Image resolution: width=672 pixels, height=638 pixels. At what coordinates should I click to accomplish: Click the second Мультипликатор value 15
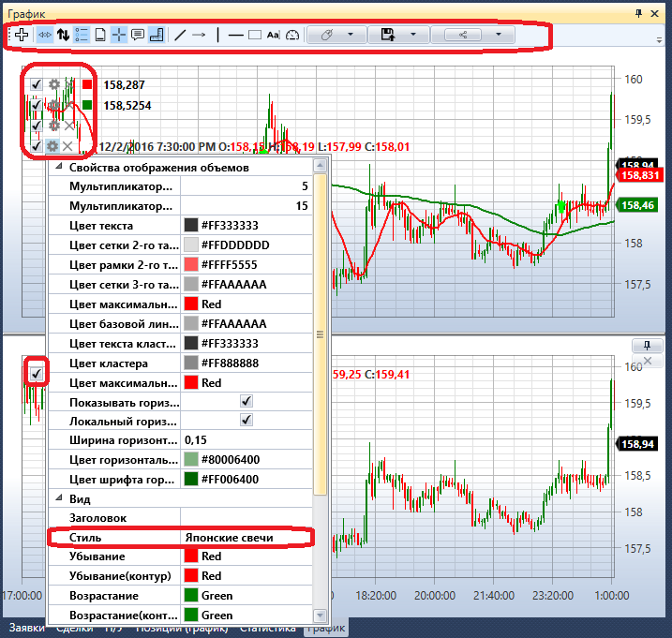click(246, 206)
